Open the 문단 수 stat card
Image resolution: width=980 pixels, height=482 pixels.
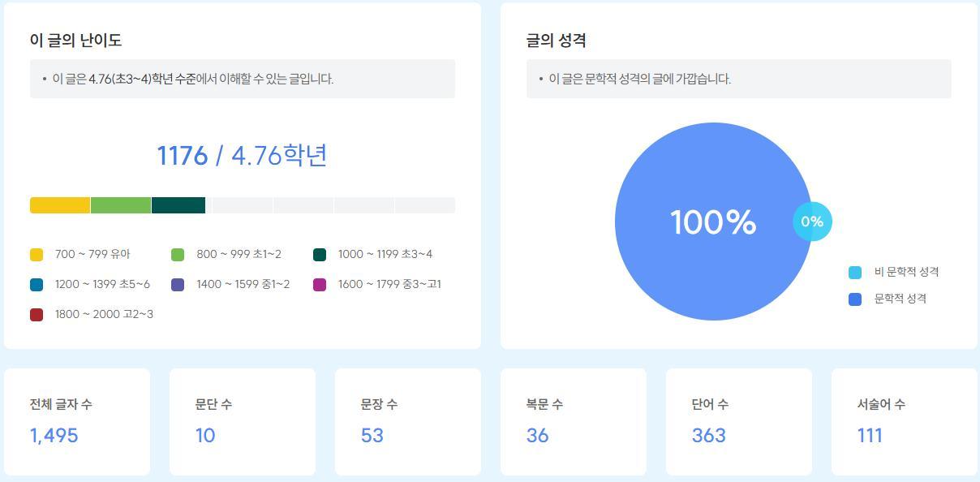coord(243,422)
